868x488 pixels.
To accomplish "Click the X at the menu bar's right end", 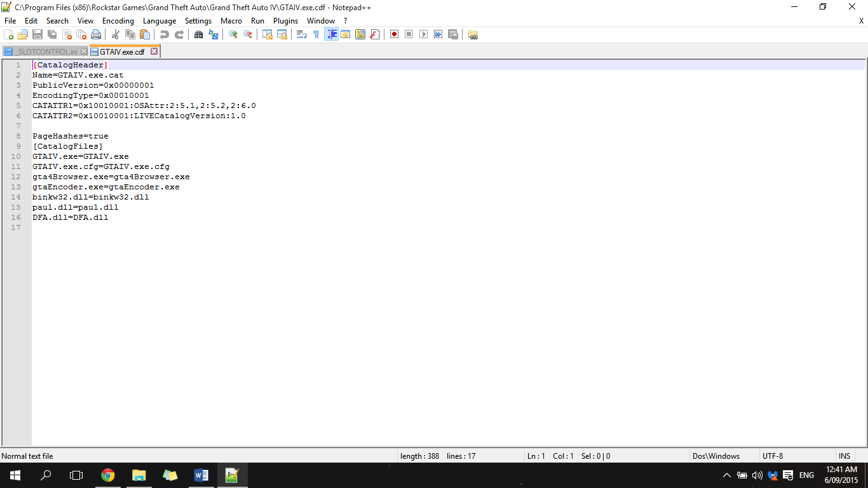I will [x=862, y=21].
